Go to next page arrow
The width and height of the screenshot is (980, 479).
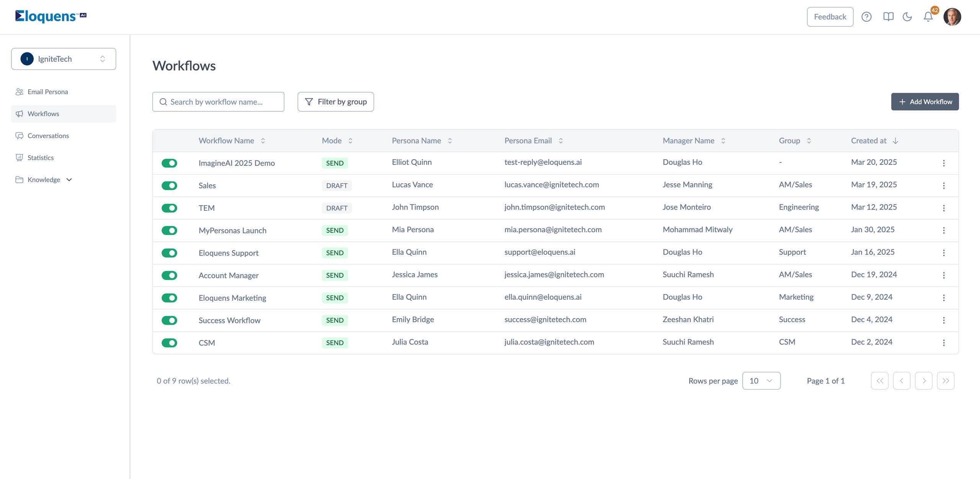923,381
